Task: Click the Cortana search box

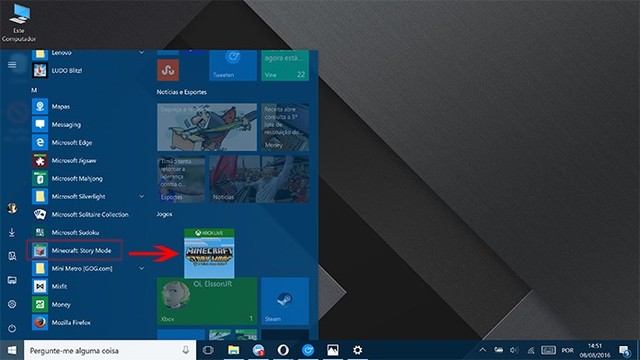Action: (110, 350)
